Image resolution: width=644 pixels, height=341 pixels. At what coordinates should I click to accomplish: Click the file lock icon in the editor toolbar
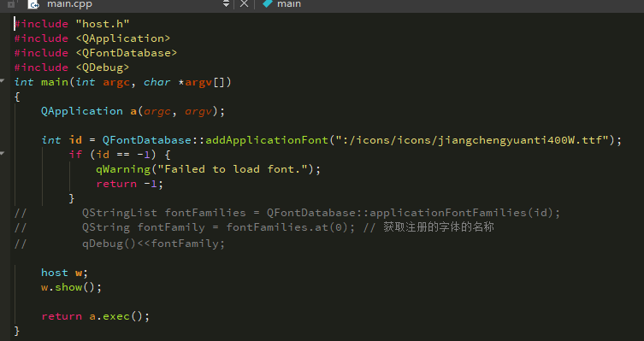click(x=11, y=4)
